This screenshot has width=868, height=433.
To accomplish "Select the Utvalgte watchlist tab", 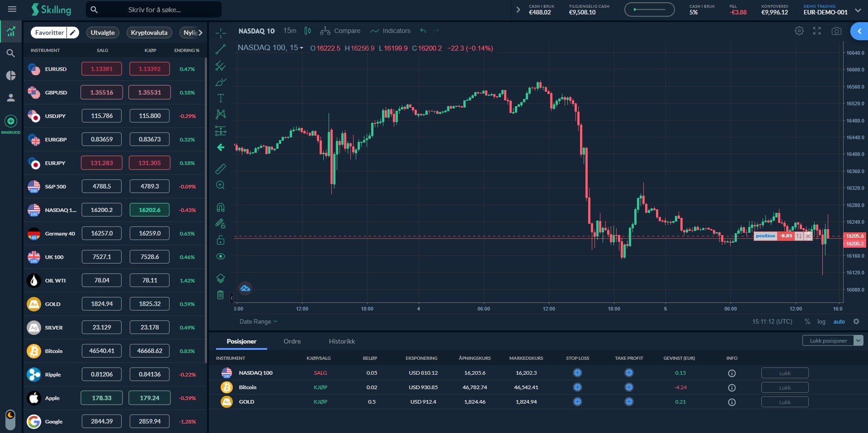I will point(103,33).
